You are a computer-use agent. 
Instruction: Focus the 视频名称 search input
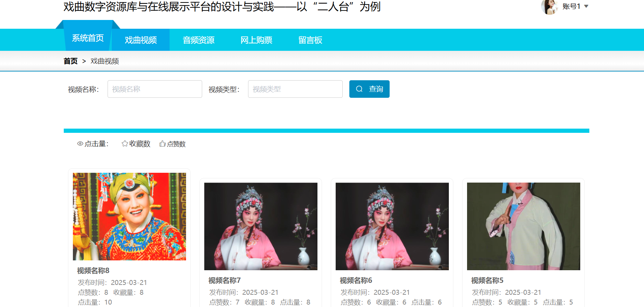point(155,89)
